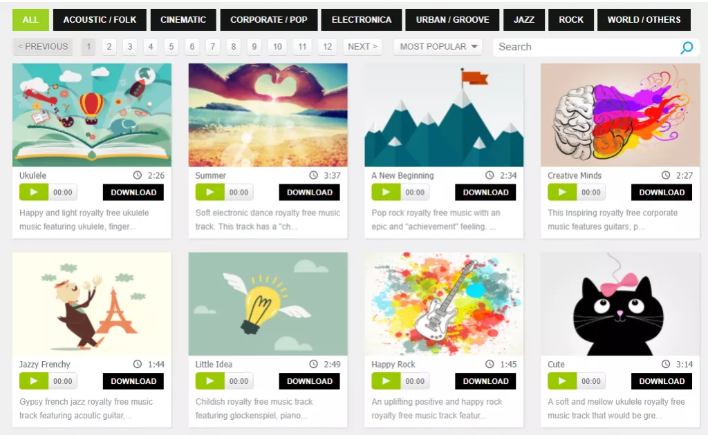The width and height of the screenshot is (708, 435).
Task: Download the Cute track
Action: tap(661, 381)
